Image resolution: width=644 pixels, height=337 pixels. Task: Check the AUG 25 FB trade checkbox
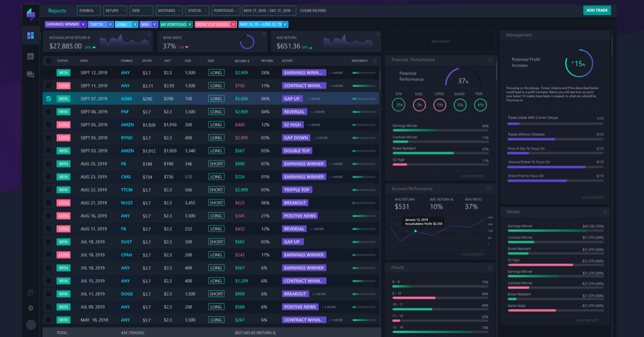coord(48,163)
